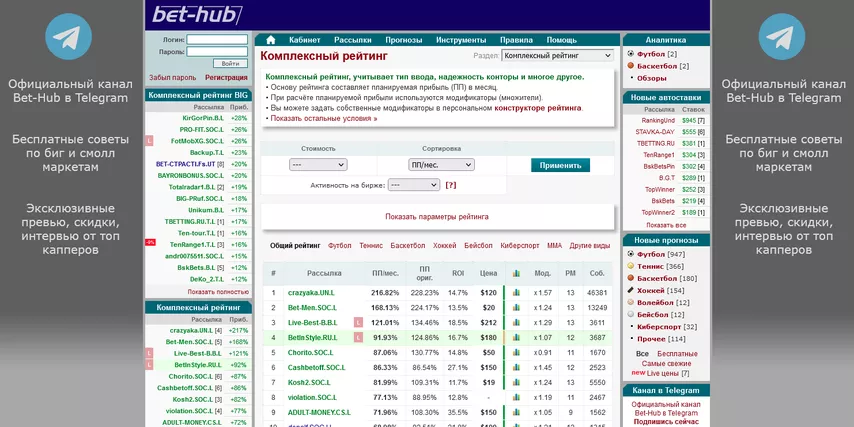
Task: Open the left Telegram channel icon
Action: coord(69,36)
